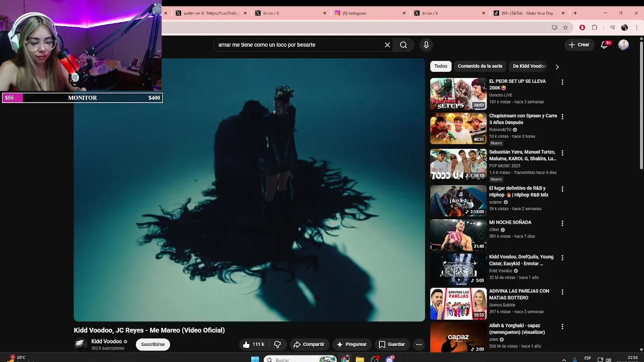Click the Compartir share button

[x=308, y=344]
